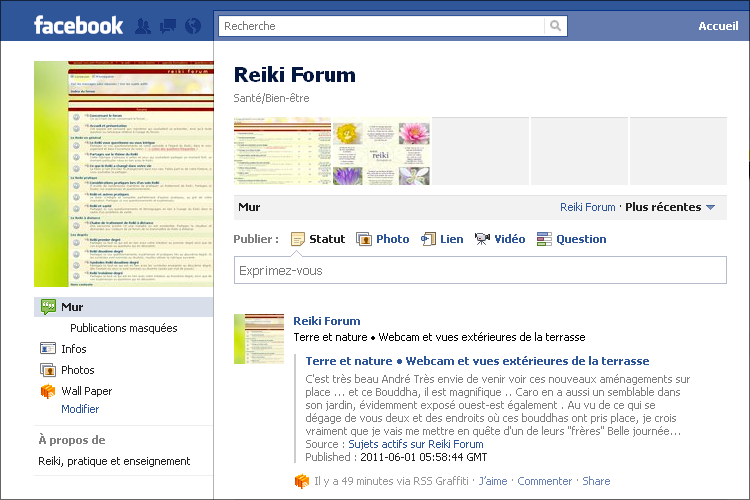This screenshot has height=500, width=750.
Task: Select Mur in the left sidebar
Action: pos(123,307)
